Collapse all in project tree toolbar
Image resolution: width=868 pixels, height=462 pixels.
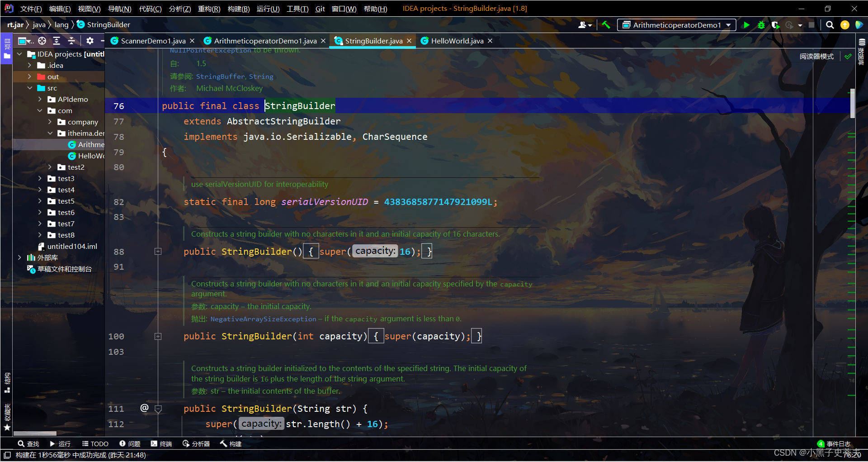[x=71, y=41]
